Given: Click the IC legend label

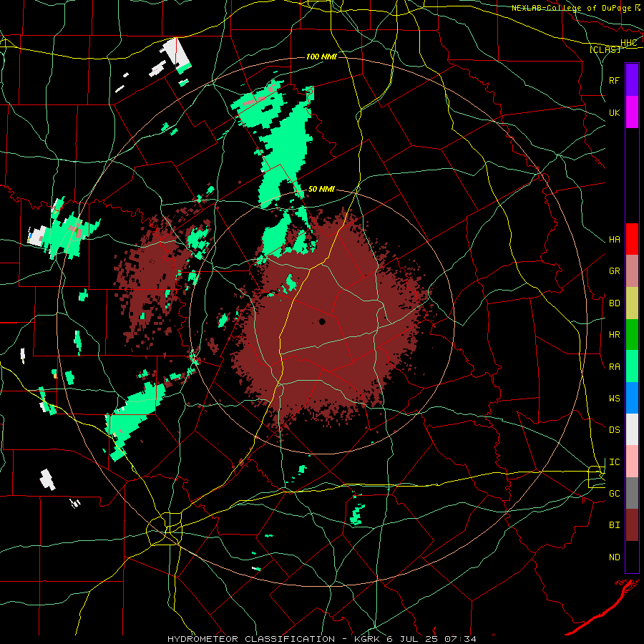Looking at the screenshot, I should (x=614, y=462).
